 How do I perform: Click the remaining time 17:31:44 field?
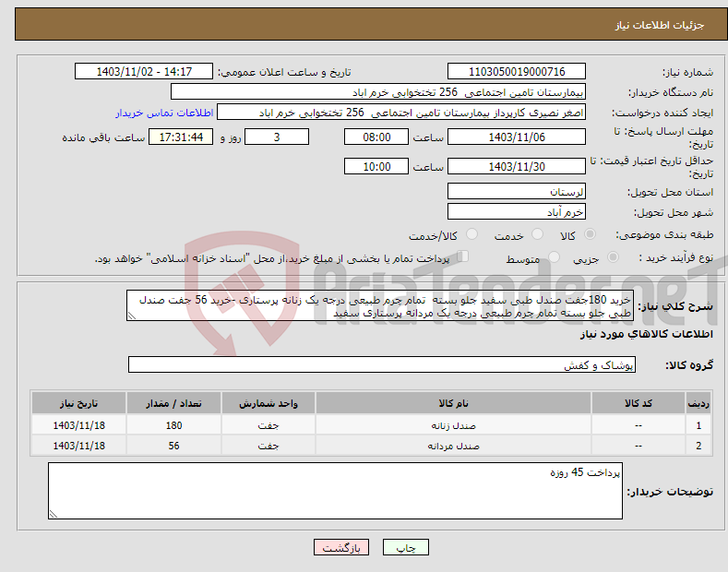click(181, 137)
